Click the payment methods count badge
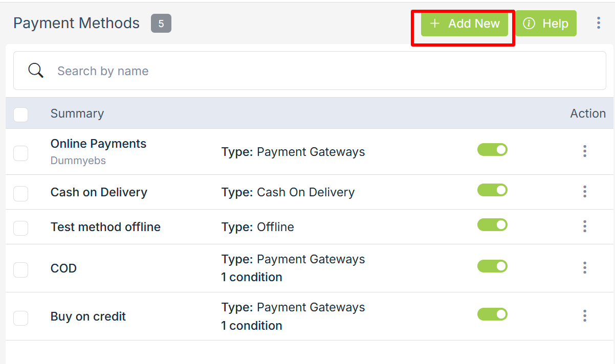This screenshot has height=364, width=615. click(161, 24)
